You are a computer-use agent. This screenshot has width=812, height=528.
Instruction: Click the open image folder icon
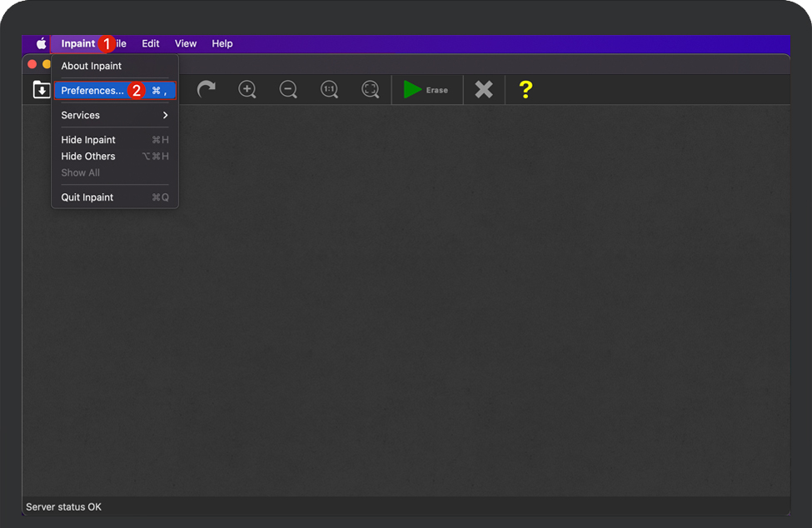[42, 90]
